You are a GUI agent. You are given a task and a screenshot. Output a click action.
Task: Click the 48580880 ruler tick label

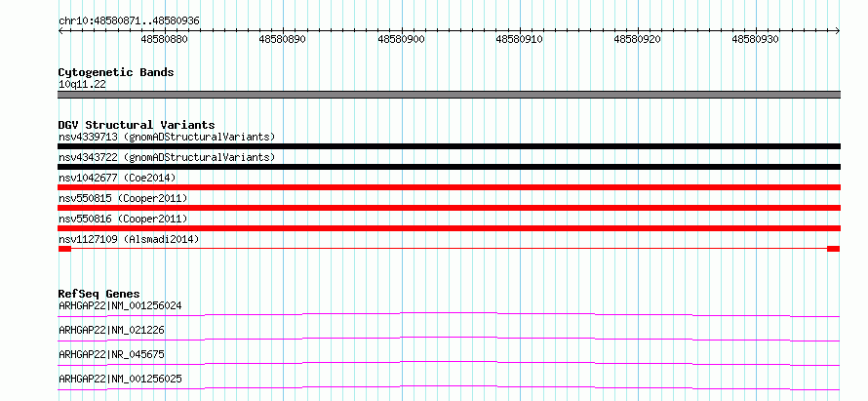(x=165, y=39)
